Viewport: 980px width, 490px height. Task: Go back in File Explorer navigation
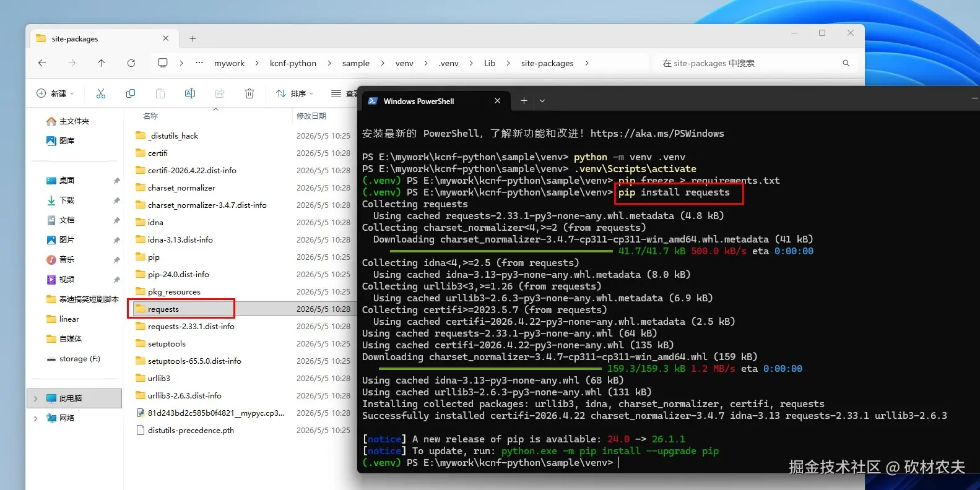tap(42, 63)
